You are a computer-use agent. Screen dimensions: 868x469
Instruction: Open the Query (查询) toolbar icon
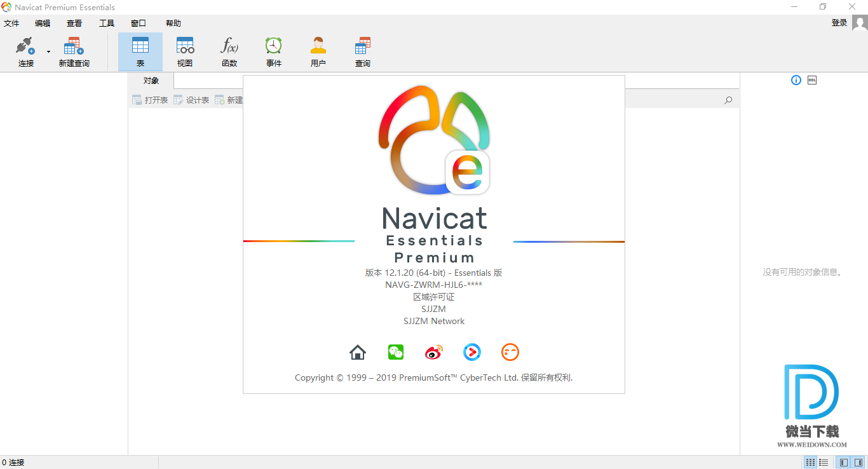click(x=363, y=52)
